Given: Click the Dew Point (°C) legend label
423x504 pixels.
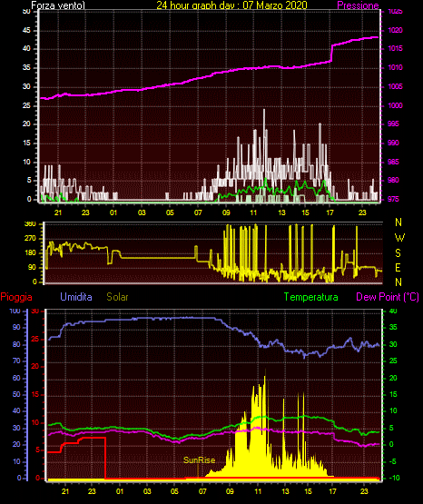Looking at the screenshot, I should pos(388,297).
